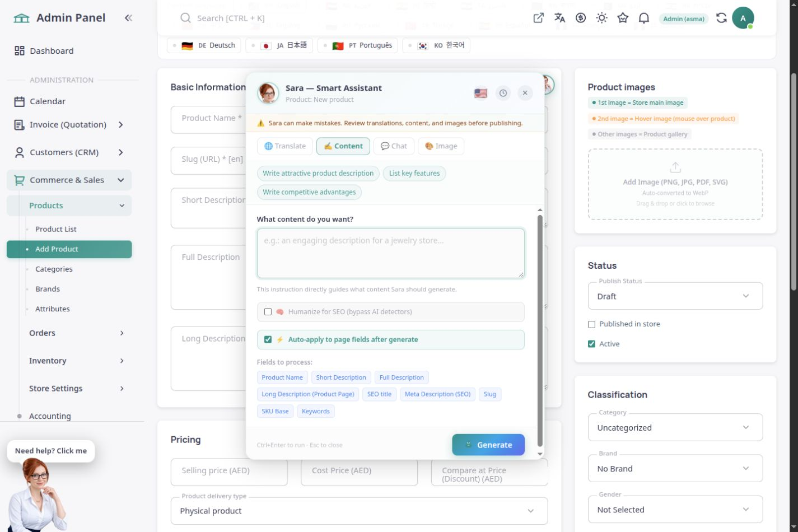Image resolution: width=798 pixels, height=532 pixels.
Task: Open Brands in sidebar
Action: [48, 289]
